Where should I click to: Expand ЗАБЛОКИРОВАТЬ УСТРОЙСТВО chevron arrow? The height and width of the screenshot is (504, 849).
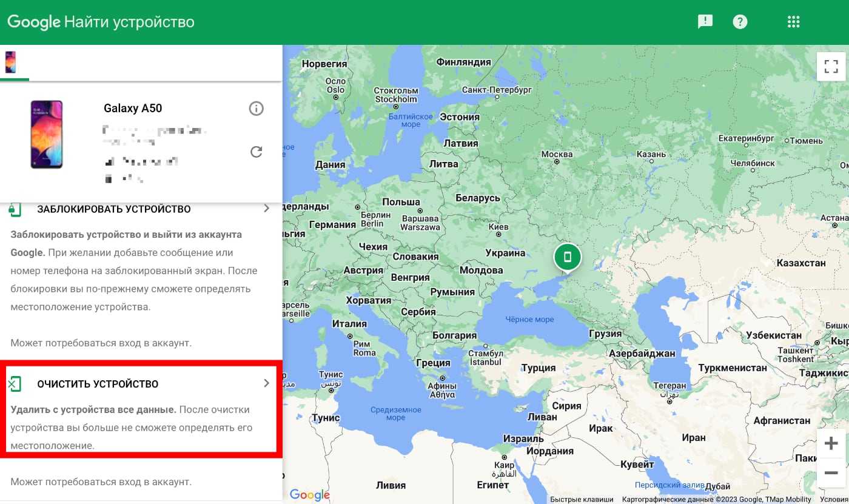coord(266,209)
